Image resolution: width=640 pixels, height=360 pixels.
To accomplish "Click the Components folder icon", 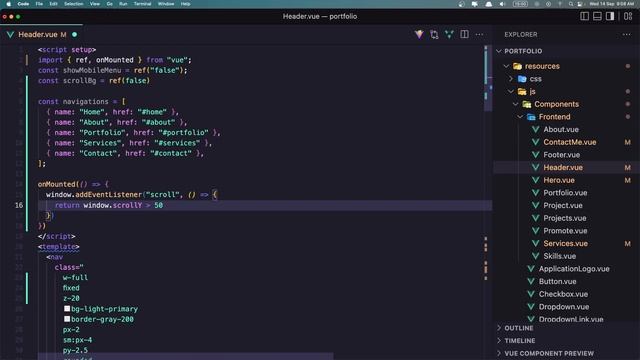I will tap(527, 104).
